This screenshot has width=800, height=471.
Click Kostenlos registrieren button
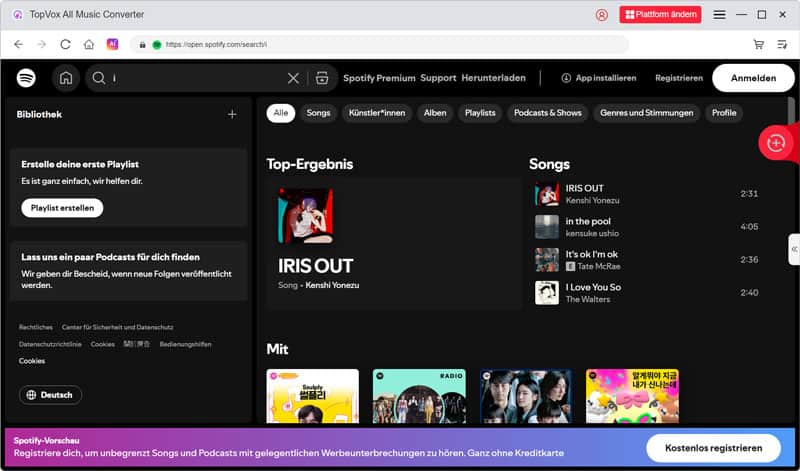[713, 448]
